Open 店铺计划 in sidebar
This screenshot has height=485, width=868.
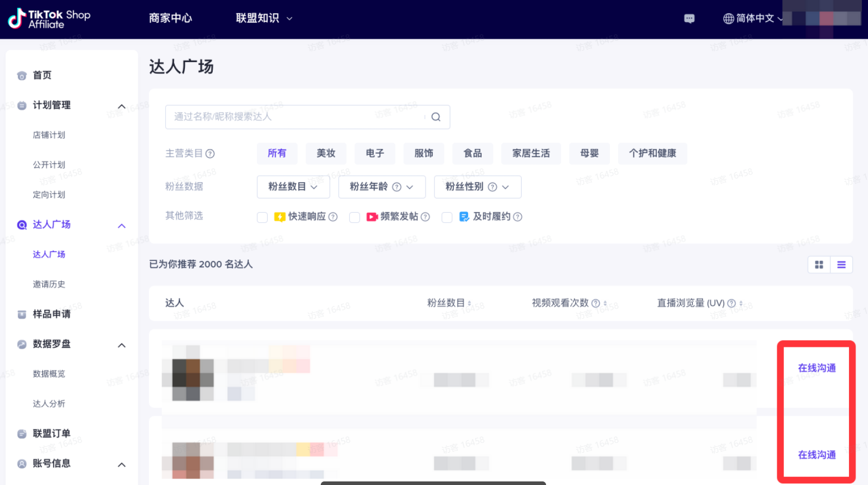(x=49, y=135)
